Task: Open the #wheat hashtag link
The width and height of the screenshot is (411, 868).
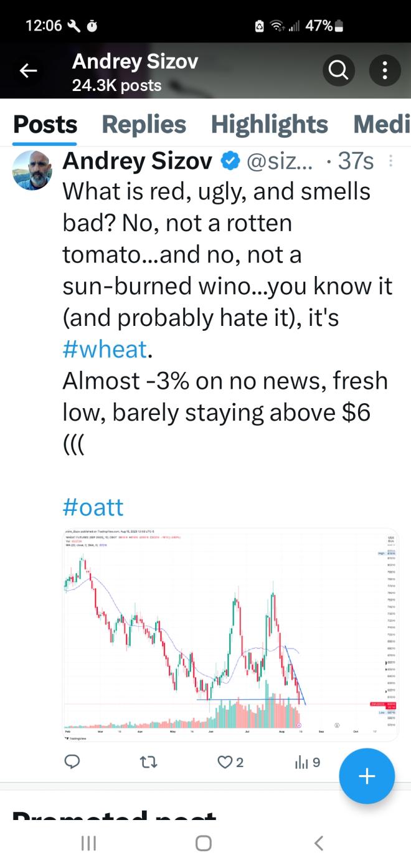Action: pos(105,349)
